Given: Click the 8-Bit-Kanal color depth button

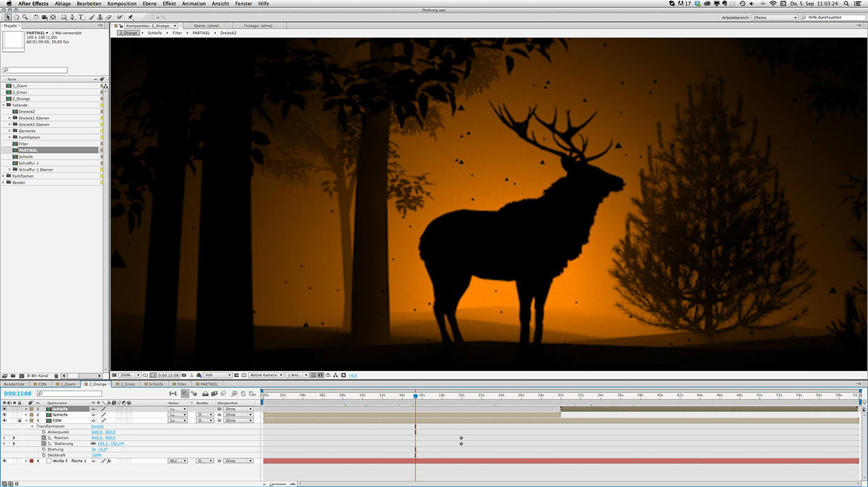Looking at the screenshot, I should point(38,375).
